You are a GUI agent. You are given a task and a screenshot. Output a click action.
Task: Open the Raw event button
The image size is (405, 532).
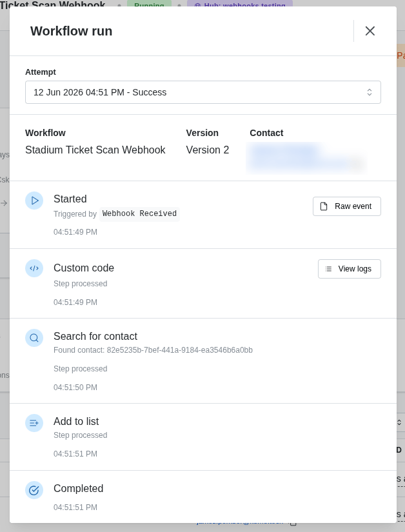coord(347,206)
